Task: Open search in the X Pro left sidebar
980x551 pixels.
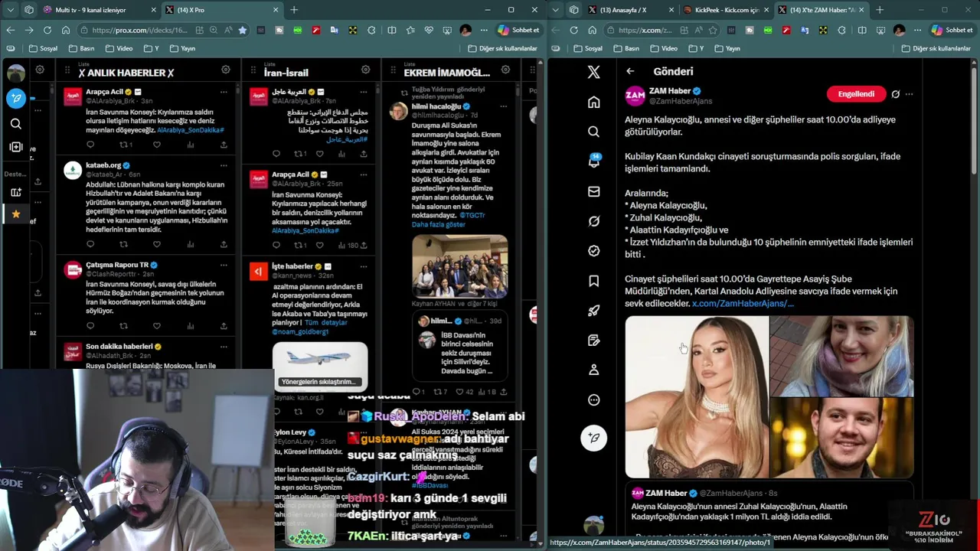Action: pos(16,124)
